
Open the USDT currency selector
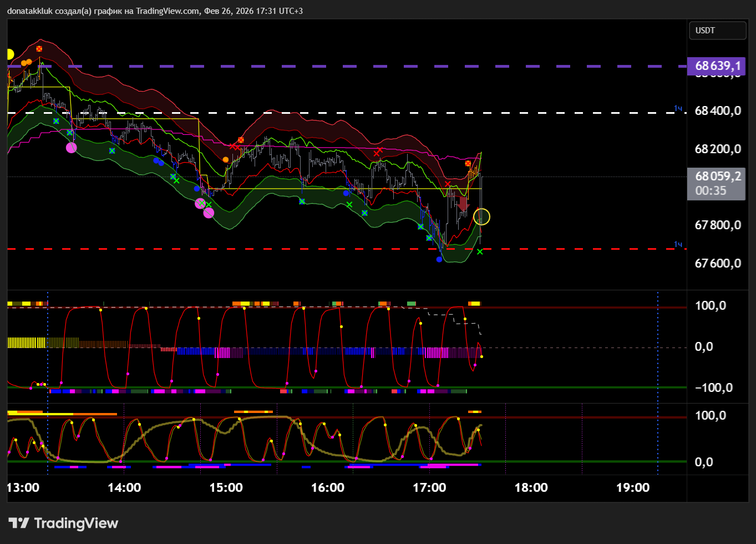pyautogui.click(x=717, y=31)
